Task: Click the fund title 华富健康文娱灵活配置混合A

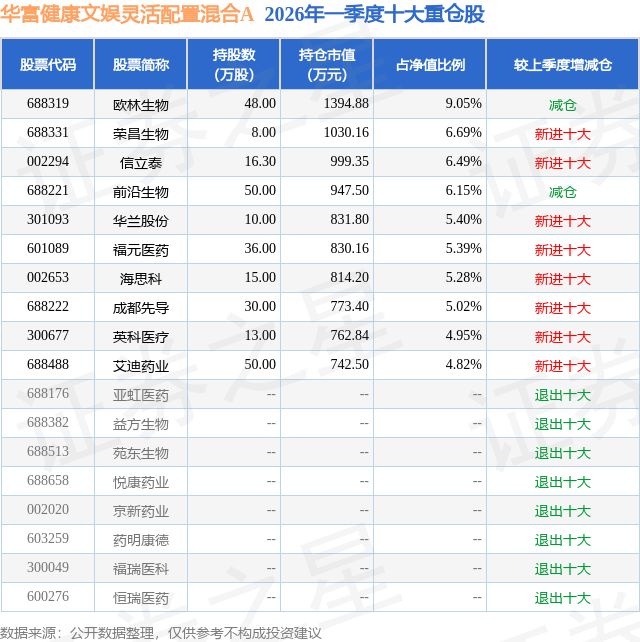Action: [x=127, y=15]
